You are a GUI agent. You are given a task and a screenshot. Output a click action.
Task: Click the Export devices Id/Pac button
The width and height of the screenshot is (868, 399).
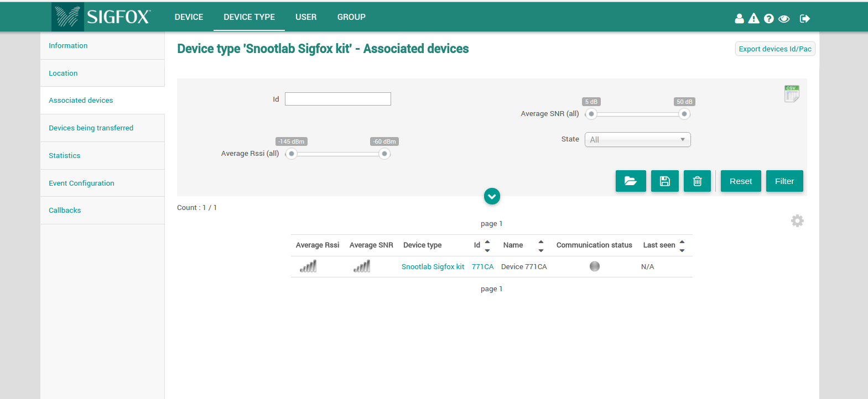point(775,49)
